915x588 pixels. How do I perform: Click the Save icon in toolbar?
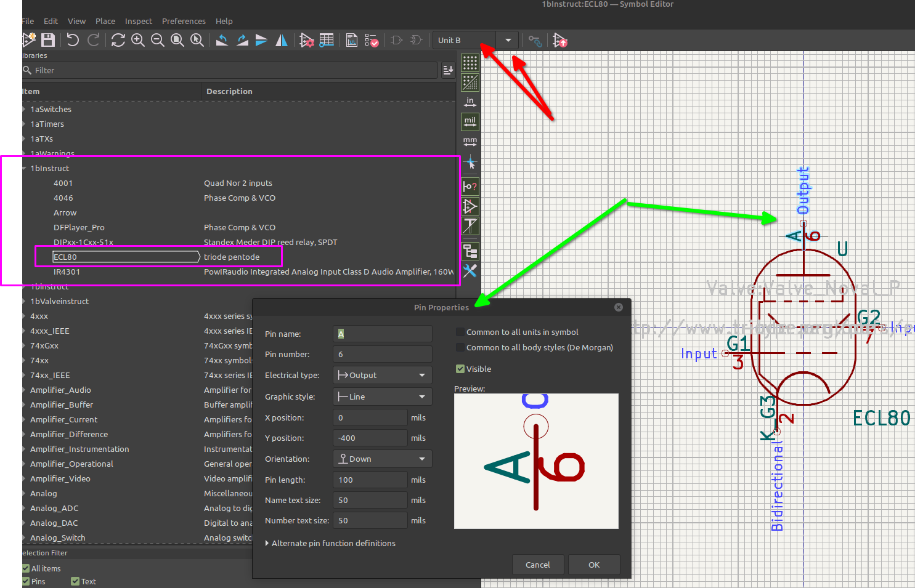[x=48, y=41]
